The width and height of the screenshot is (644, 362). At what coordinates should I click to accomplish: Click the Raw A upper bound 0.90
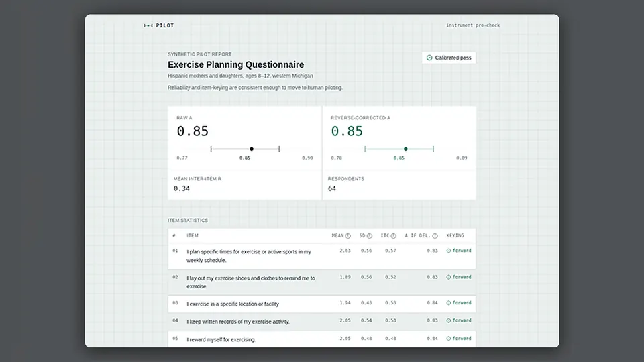click(307, 158)
